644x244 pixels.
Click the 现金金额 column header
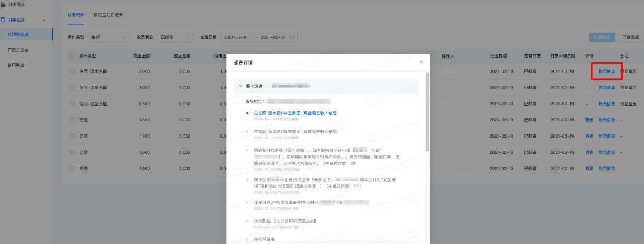point(141,56)
